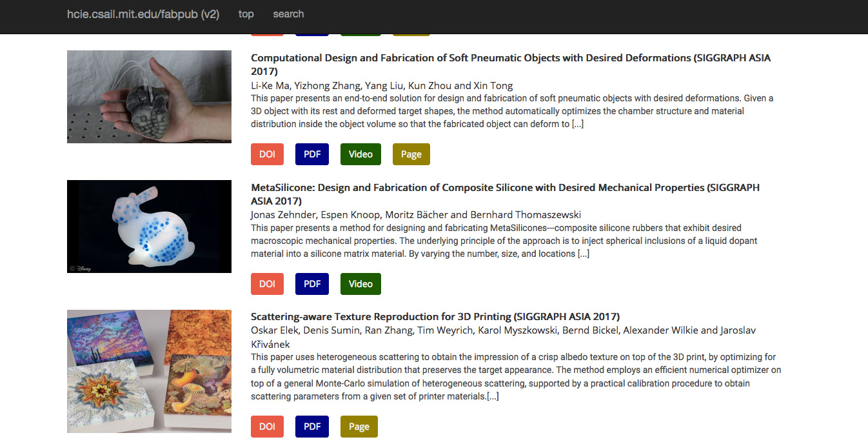Expand the truncated Soft Pneumatic Objects abstract [...]

(577, 125)
